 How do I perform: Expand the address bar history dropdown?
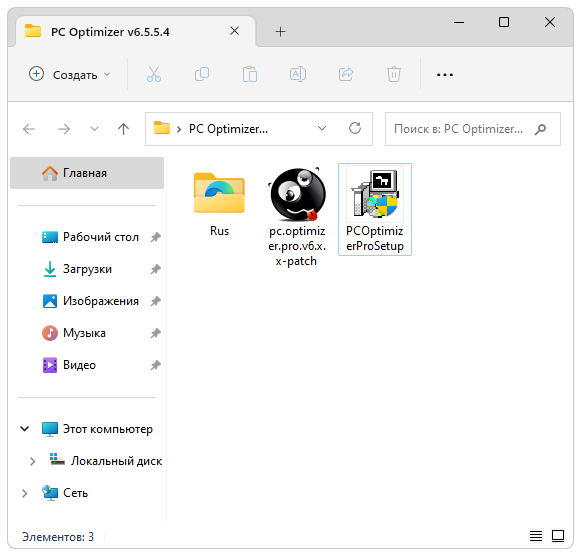(322, 128)
